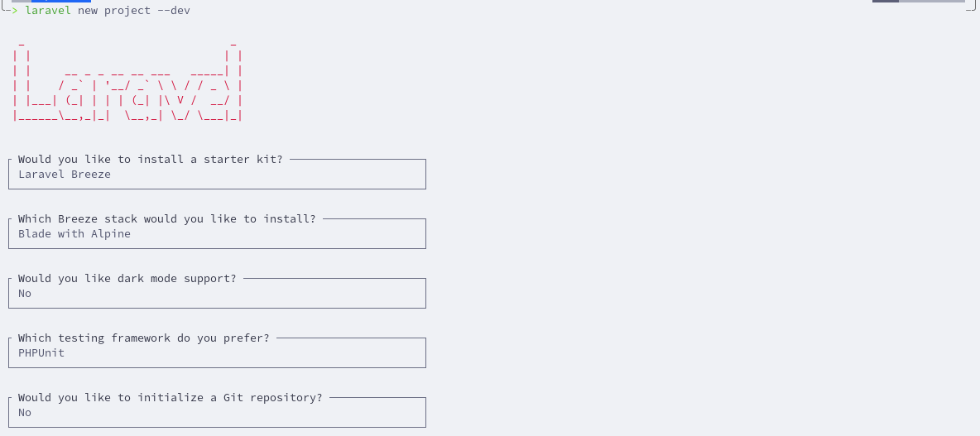This screenshot has height=436, width=980.
Task: Click the light gray status segment in the top-right corner
Action: click(x=931, y=2)
